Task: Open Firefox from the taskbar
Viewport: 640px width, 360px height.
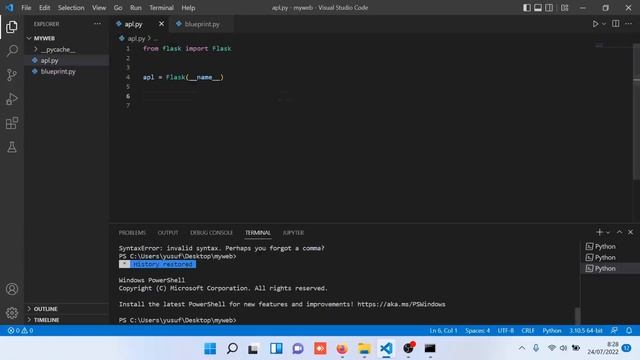Action: pos(342,349)
